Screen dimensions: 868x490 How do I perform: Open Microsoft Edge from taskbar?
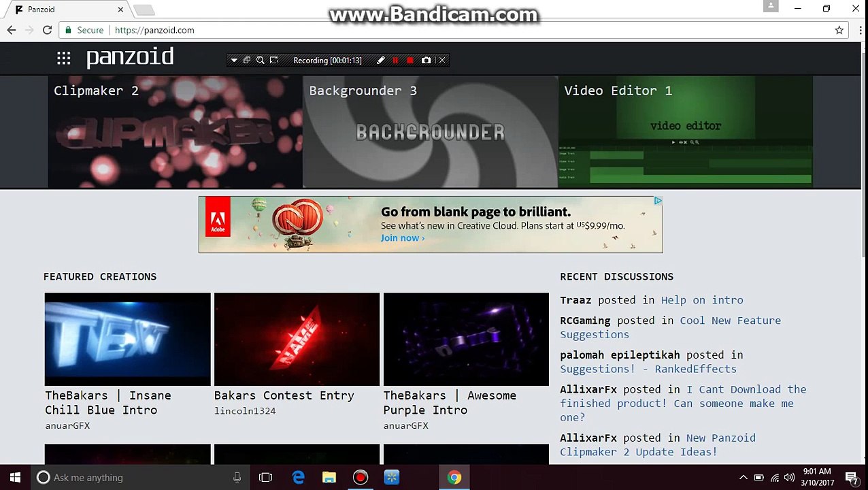(x=298, y=478)
